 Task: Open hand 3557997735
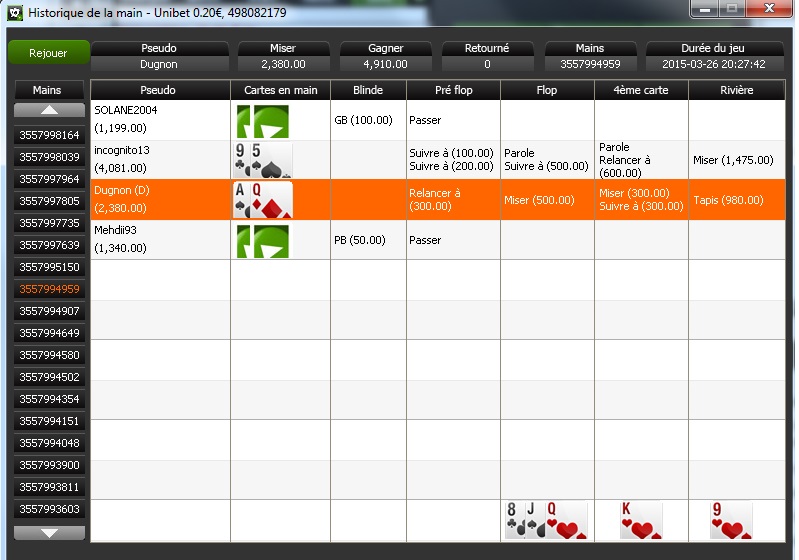(49, 223)
